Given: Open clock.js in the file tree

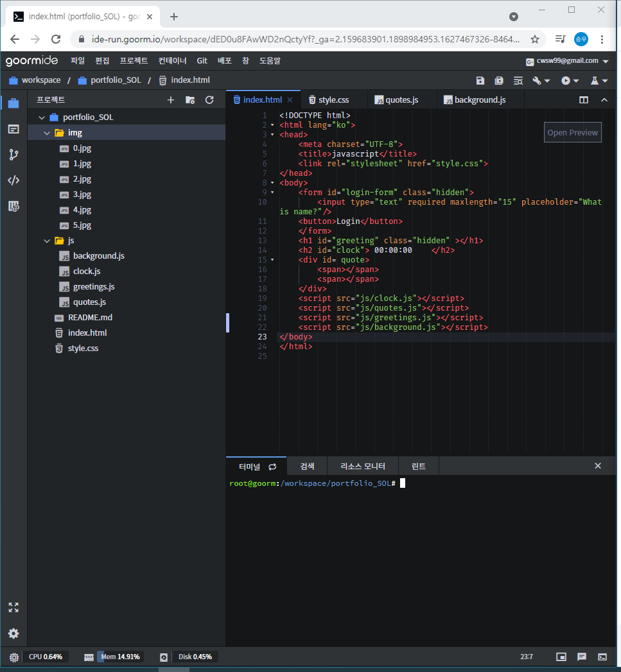Looking at the screenshot, I should coord(87,271).
